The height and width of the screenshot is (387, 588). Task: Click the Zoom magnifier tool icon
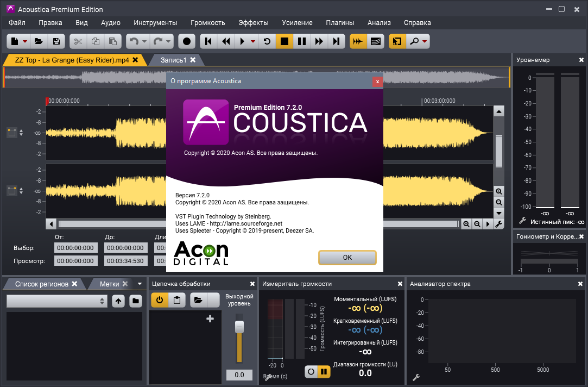tap(414, 41)
